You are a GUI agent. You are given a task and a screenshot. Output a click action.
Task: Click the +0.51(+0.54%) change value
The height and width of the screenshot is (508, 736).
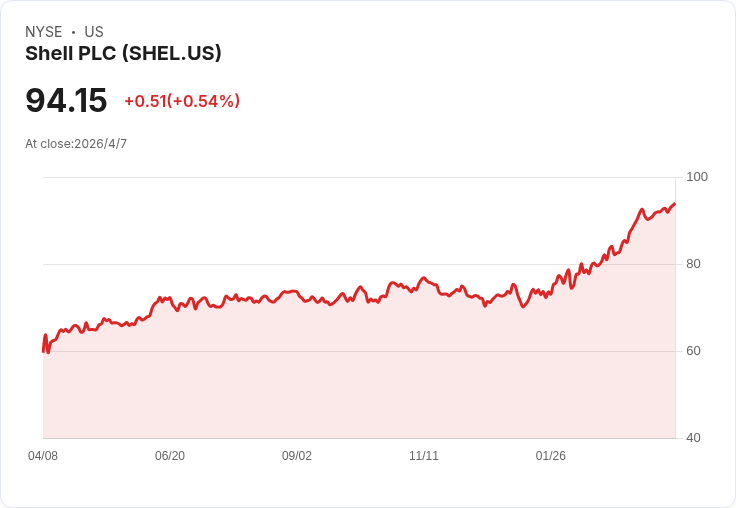coord(182,101)
